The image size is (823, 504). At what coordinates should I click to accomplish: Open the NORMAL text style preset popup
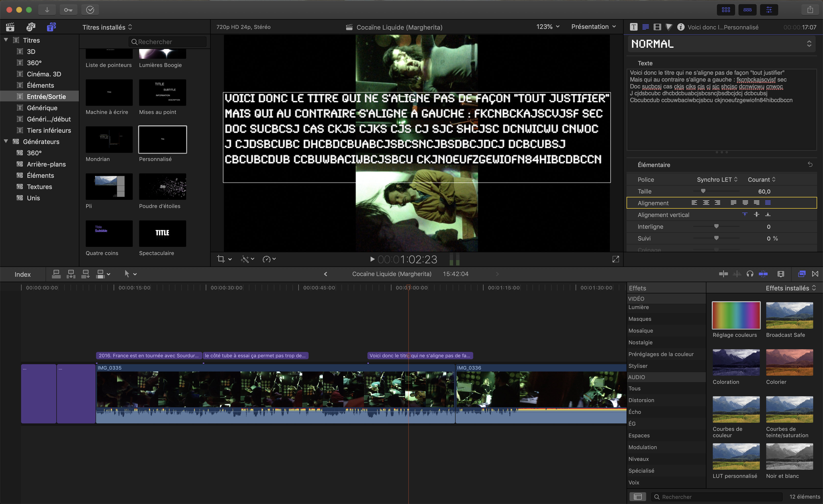coord(721,44)
